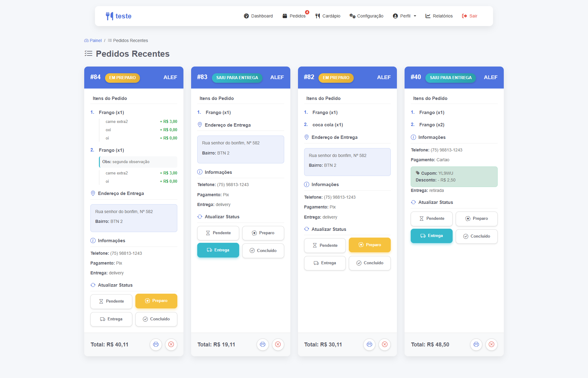This screenshot has width=588, height=378.
Task: Set order #84 status to Entrega
Action: (x=111, y=319)
